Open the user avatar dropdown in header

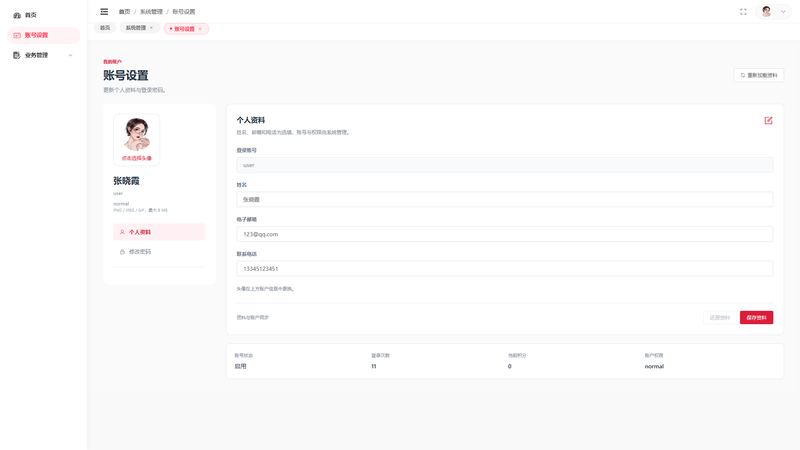click(773, 12)
